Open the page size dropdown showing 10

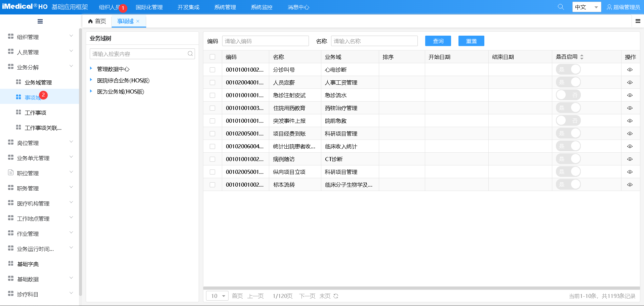[217, 296]
